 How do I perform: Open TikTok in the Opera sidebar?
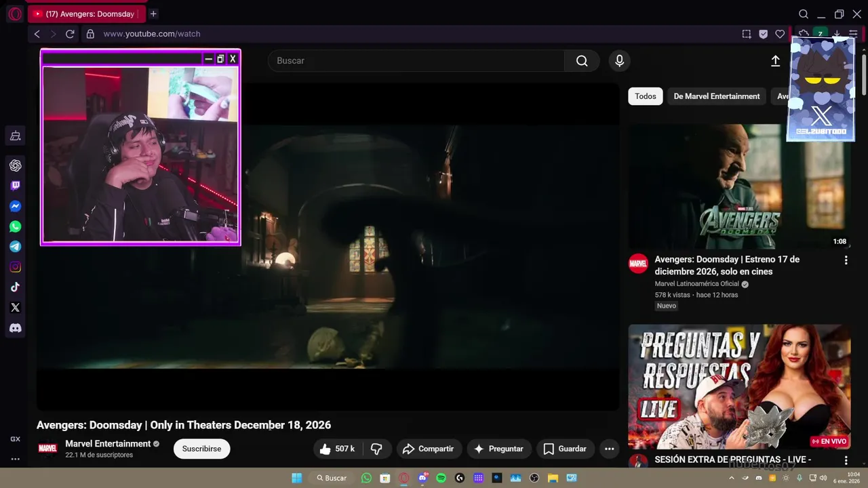(x=15, y=287)
